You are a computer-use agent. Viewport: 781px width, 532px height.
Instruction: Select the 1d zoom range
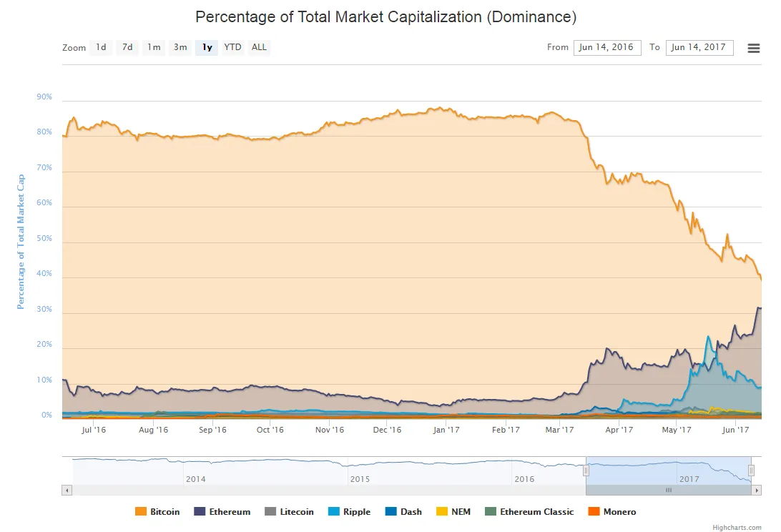(x=101, y=47)
